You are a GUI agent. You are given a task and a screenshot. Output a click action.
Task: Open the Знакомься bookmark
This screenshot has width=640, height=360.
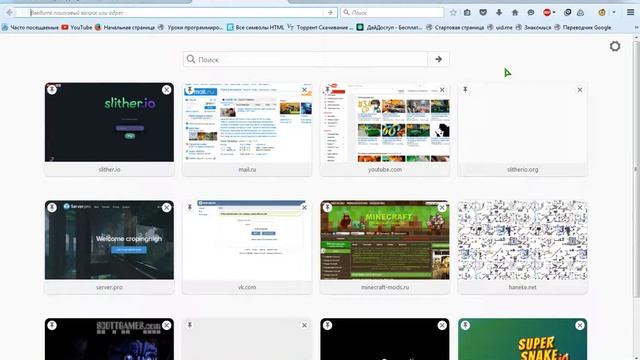(533, 27)
